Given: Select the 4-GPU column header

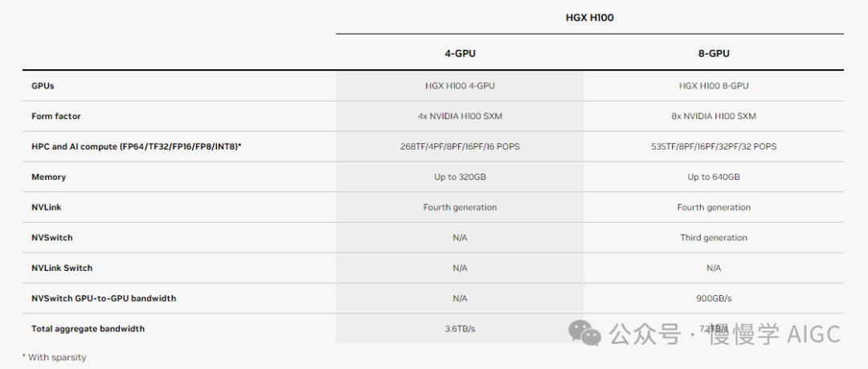Looking at the screenshot, I should click(460, 54).
